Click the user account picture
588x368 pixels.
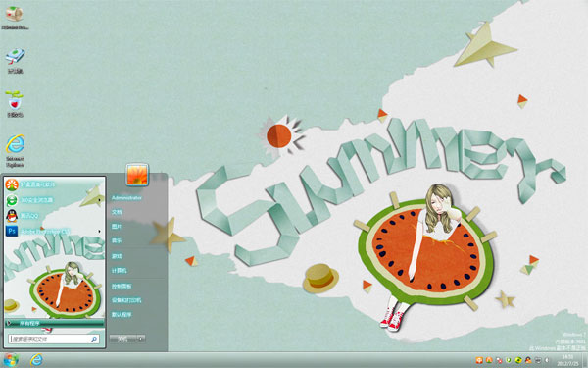[137, 175]
